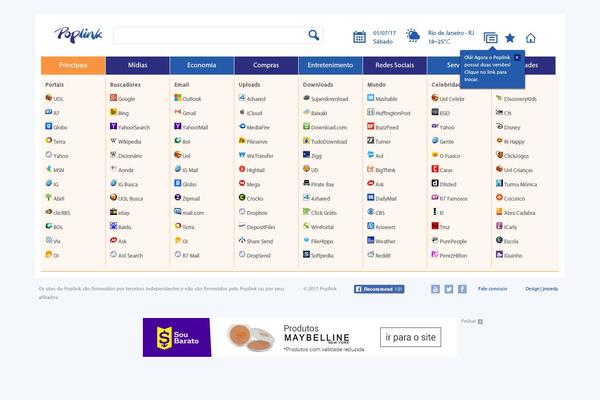This screenshot has width=600, height=400.
Task: Click the Wikipedia icon
Action: click(113, 140)
